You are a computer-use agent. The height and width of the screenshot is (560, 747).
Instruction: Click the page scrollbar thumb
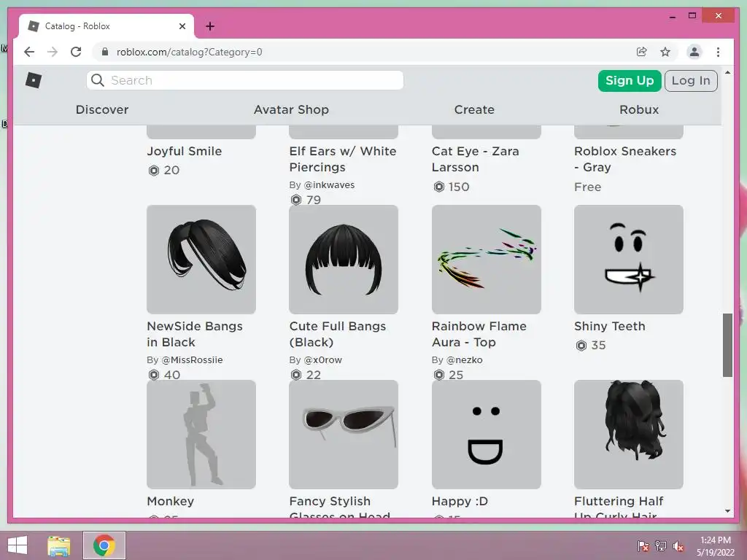727,345
